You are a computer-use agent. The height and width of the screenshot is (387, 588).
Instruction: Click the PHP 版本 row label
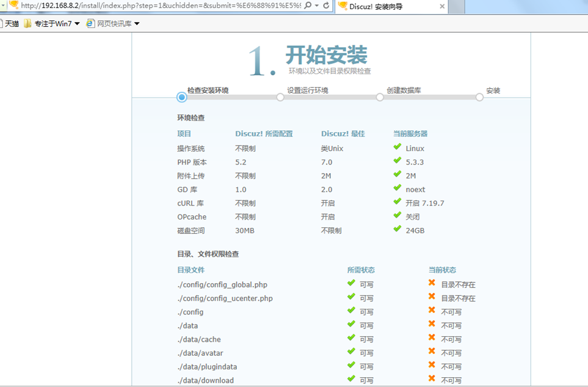pos(192,162)
